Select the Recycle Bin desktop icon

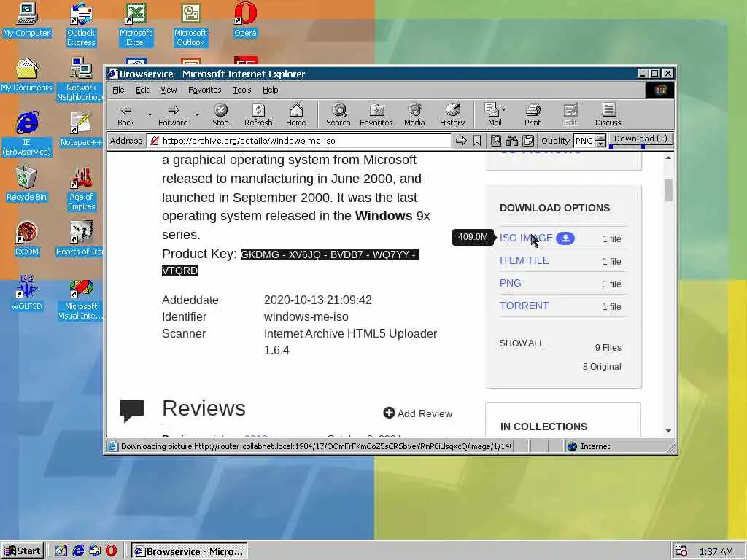point(26,184)
